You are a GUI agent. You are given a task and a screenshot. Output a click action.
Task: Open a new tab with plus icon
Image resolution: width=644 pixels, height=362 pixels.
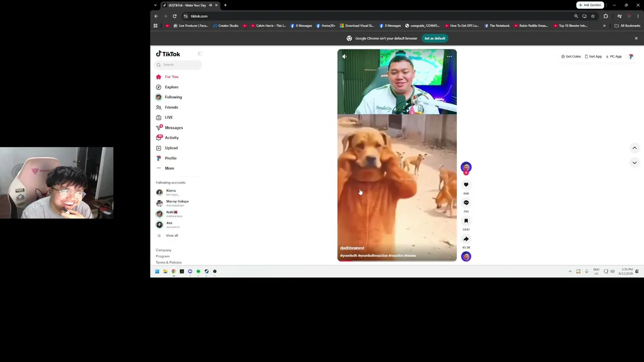coord(225,5)
